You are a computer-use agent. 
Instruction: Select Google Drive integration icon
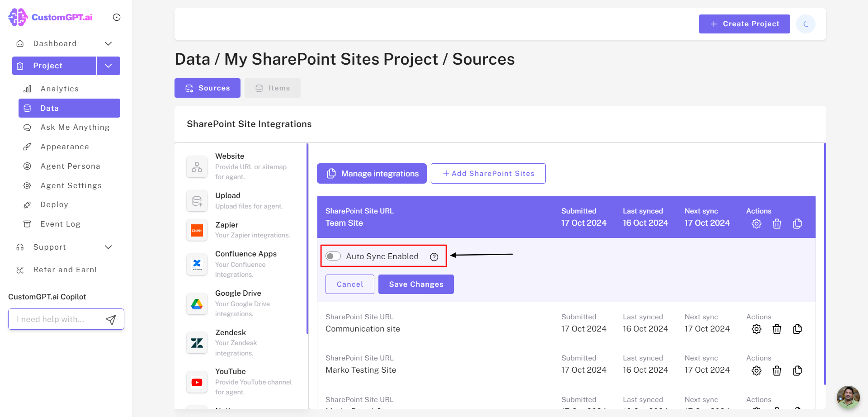tap(197, 303)
